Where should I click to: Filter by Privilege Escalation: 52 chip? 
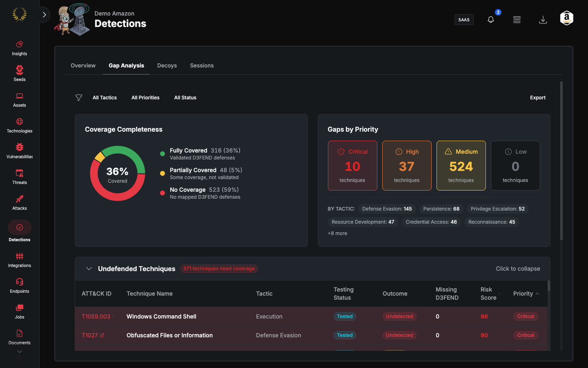498,209
